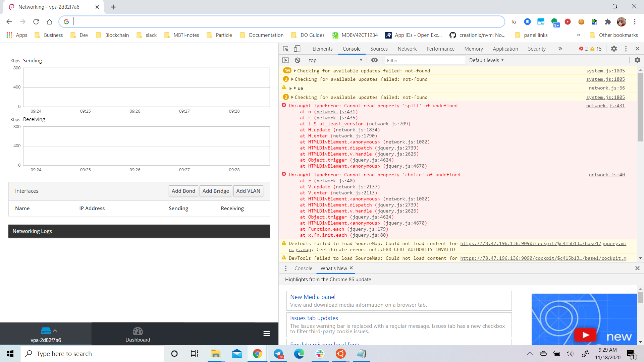
Task: Show the console sidebar panel icon
Action: (285, 60)
